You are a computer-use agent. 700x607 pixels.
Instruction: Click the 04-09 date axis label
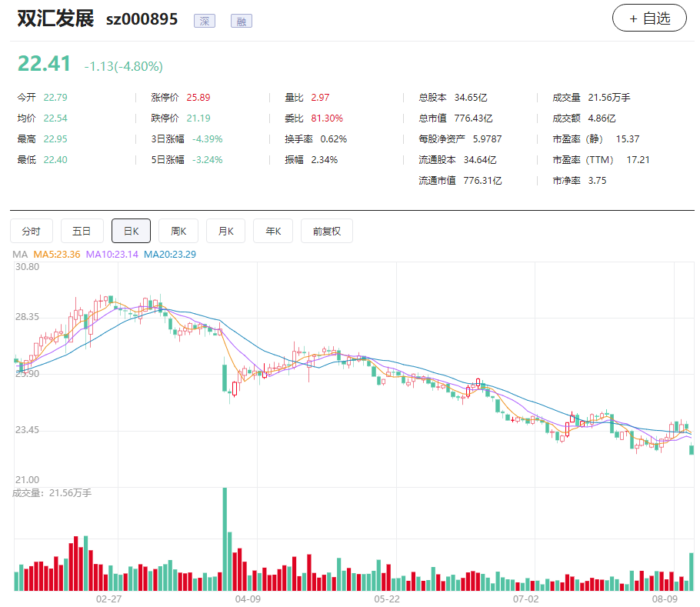[x=248, y=599]
